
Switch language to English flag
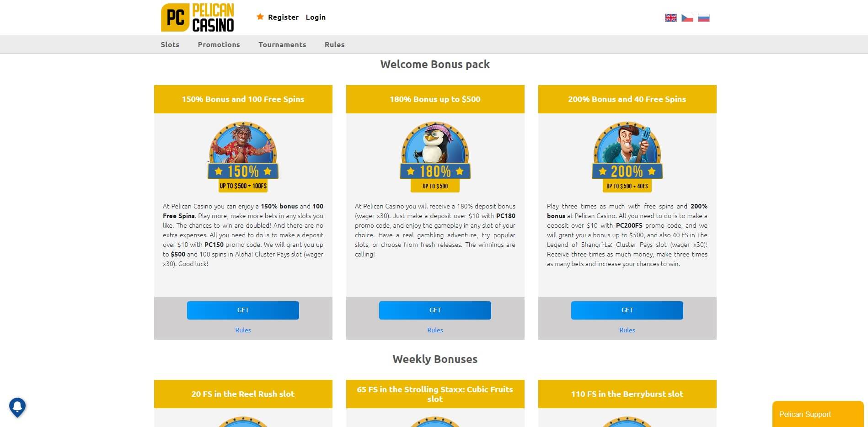pos(670,18)
